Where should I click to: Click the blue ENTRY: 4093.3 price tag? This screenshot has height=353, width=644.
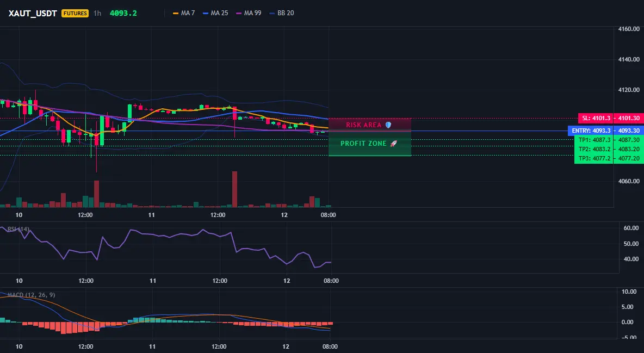[591, 131]
